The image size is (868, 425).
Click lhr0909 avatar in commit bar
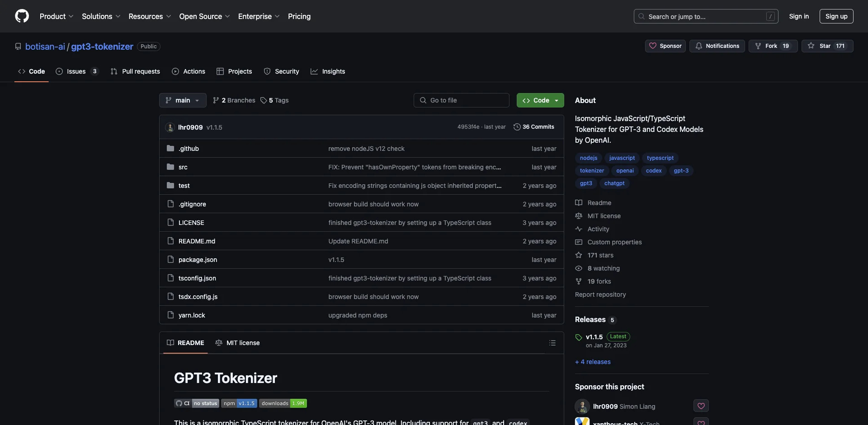pyautogui.click(x=170, y=127)
